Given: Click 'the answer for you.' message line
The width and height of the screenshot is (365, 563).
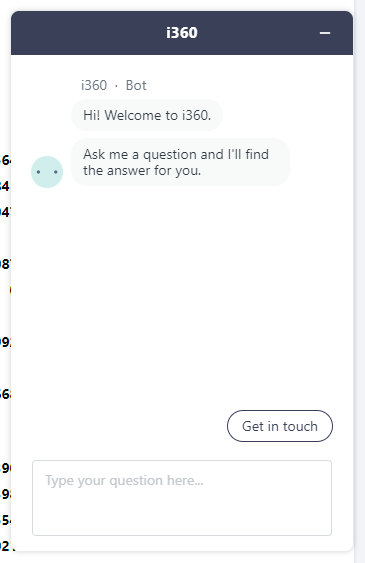Looking at the screenshot, I should point(142,171).
